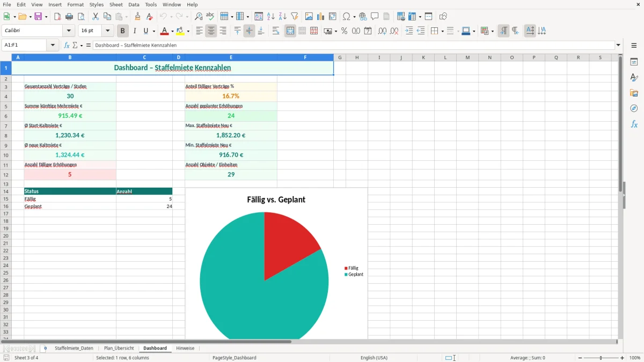Click the Sort Ascending icon
The width and height of the screenshot is (644, 362).
[x=271, y=17]
